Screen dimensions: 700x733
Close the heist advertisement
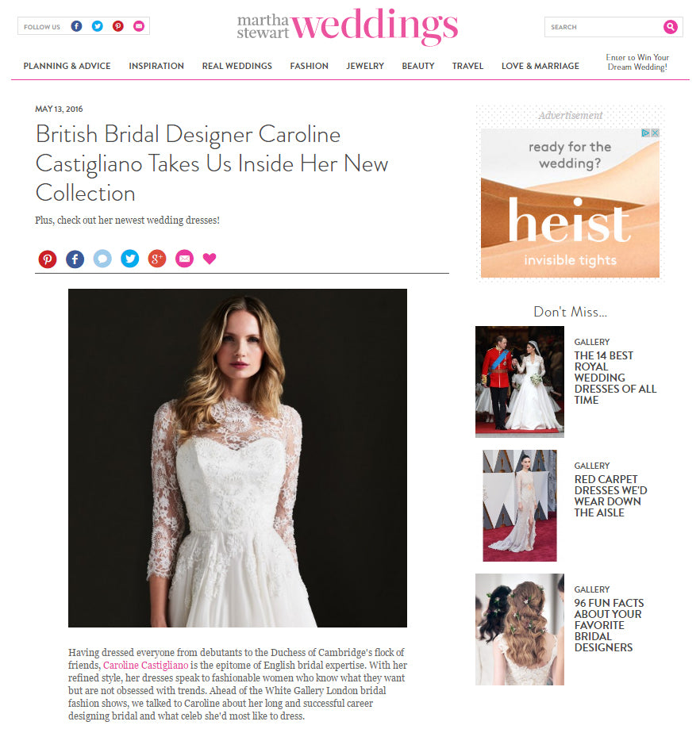655,132
